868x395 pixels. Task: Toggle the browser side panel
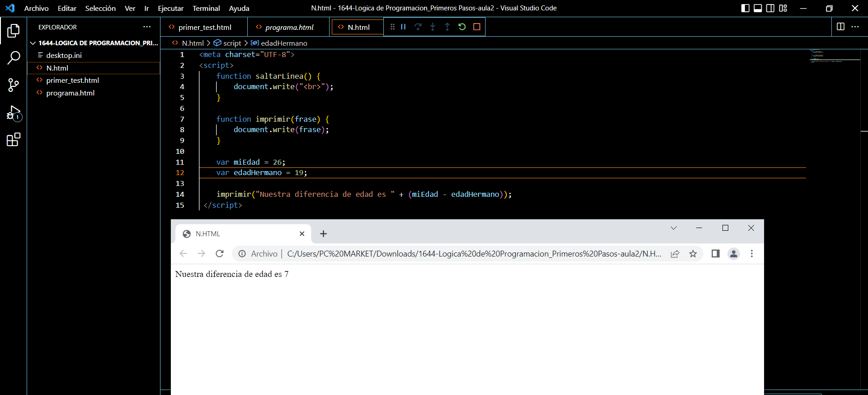pyautogui.click(x=715, y=253)
